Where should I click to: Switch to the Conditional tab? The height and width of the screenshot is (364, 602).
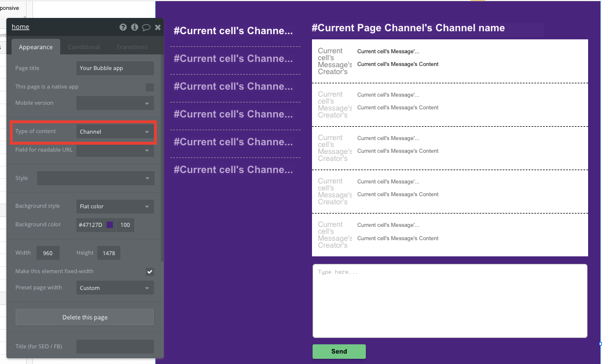point(83,47)
